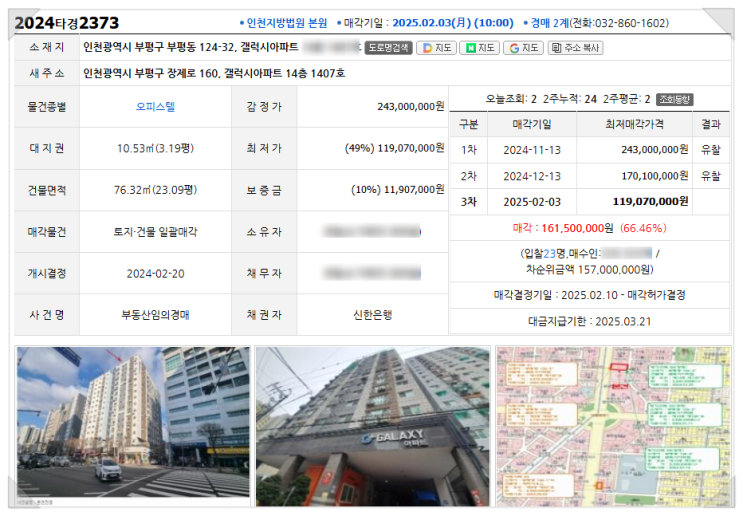
Task: Select 개시결정 date 2024-02-20
Action: point(155,273)
